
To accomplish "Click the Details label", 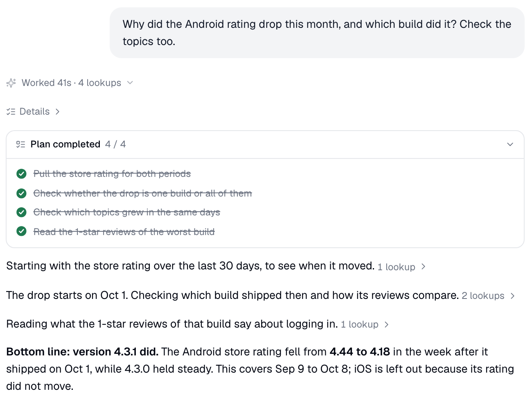I will tap(34, 112).
